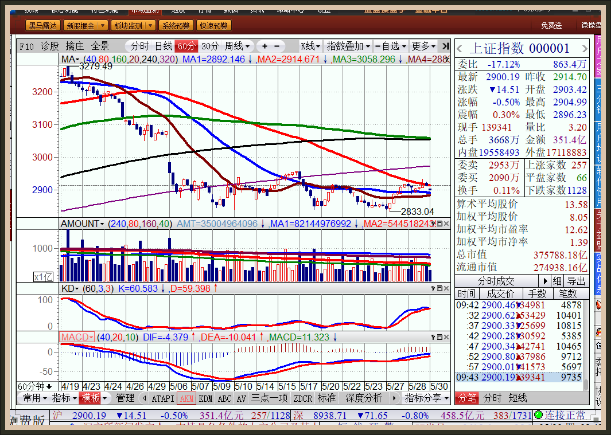Screen dimensions: 611x435
Task: Maximize the KD indicator panel
Action: pos(440,288)
